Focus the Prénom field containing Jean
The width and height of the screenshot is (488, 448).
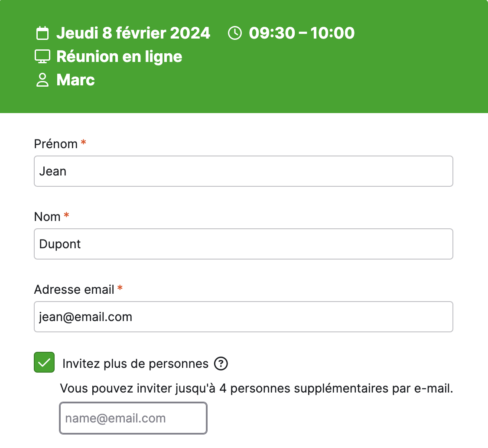pos(244,171)
